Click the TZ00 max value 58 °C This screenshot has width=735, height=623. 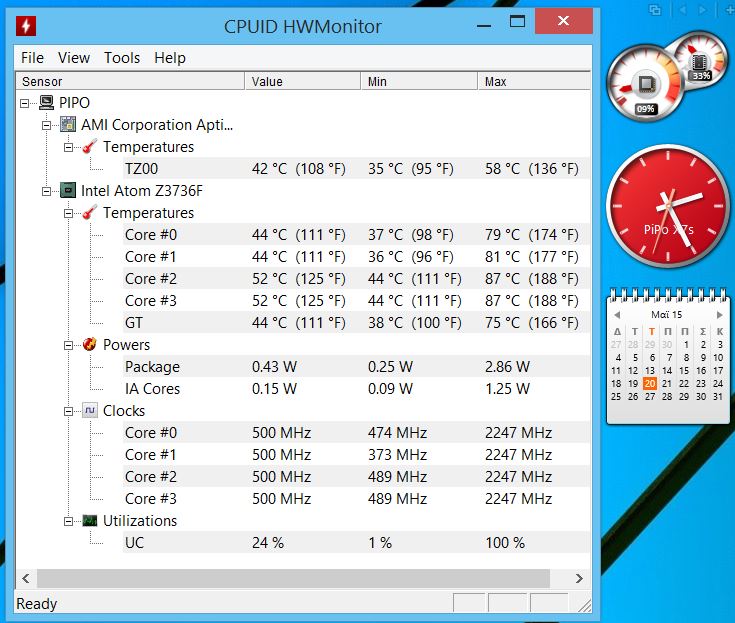coord(532,169)
